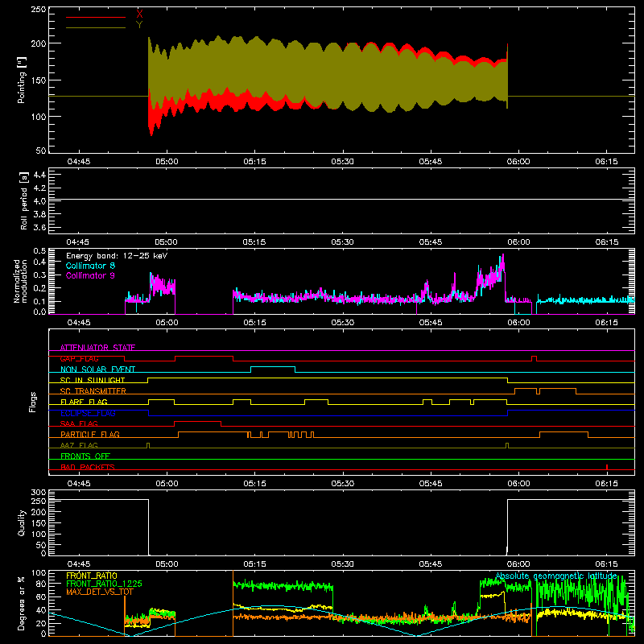Click the 250 tick on Pointing axis

click(39, 10)
